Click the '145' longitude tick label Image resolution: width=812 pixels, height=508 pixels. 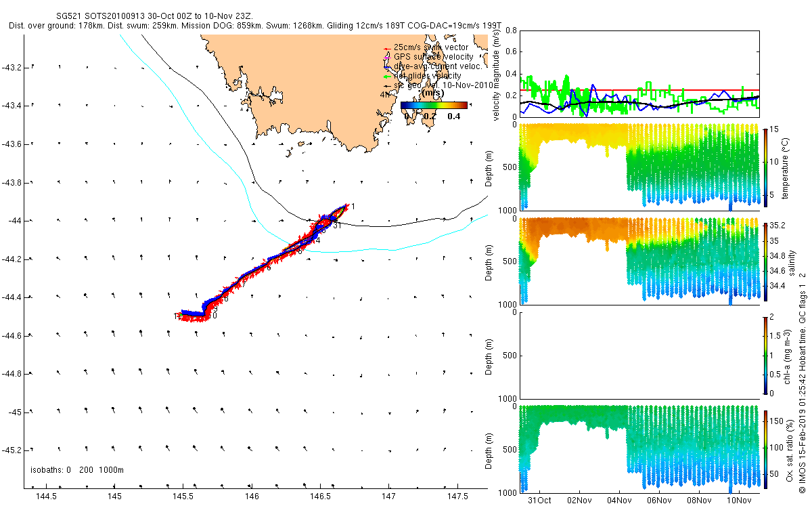pyautogui.click(x=114, y=496)
